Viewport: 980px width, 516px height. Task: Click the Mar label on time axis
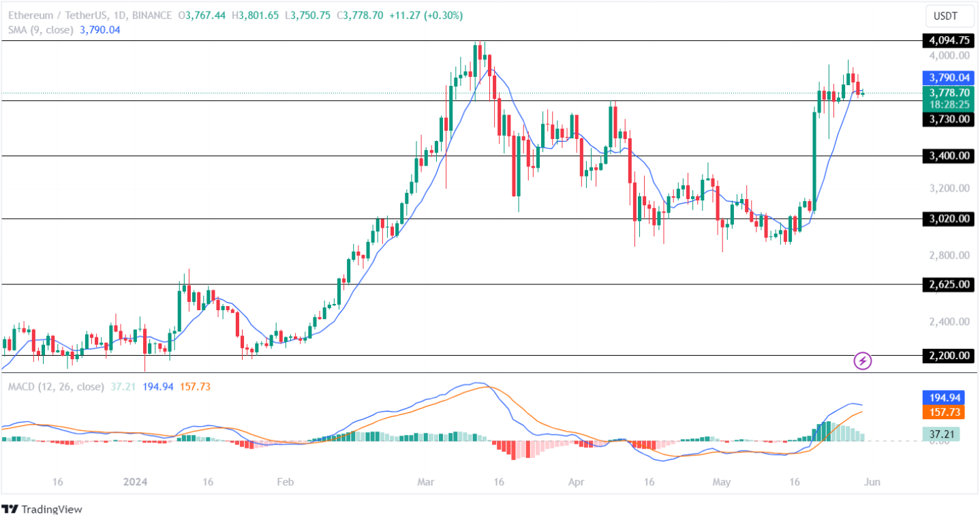[426, 482]
